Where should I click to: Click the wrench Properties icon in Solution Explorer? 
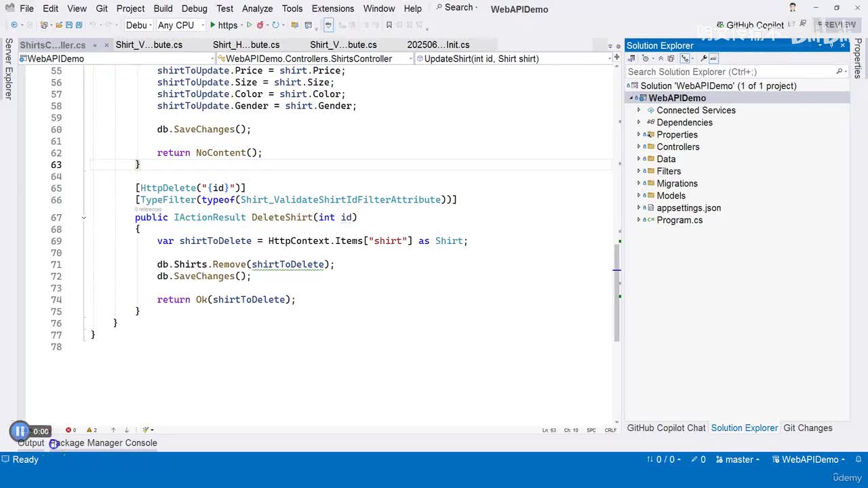(704, 58)
